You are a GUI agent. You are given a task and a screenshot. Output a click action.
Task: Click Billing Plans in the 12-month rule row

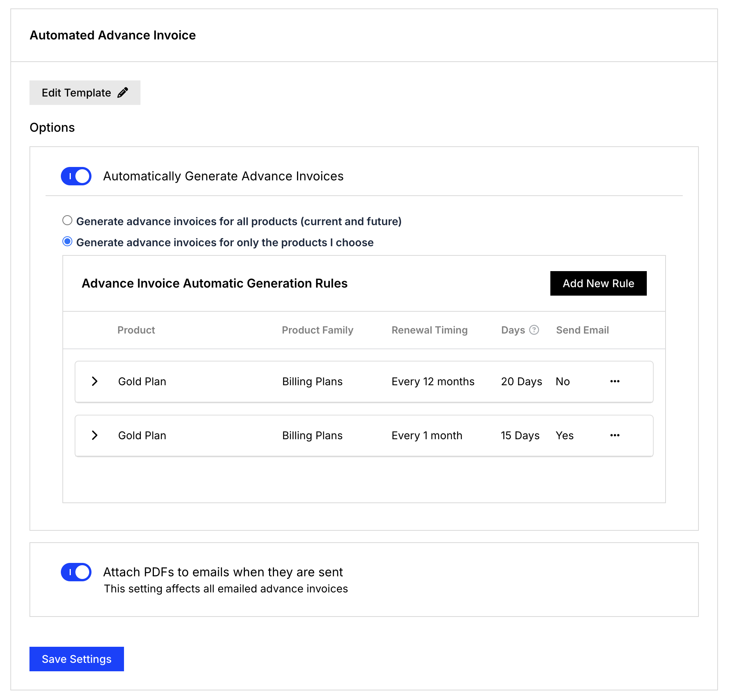(312, 381)
